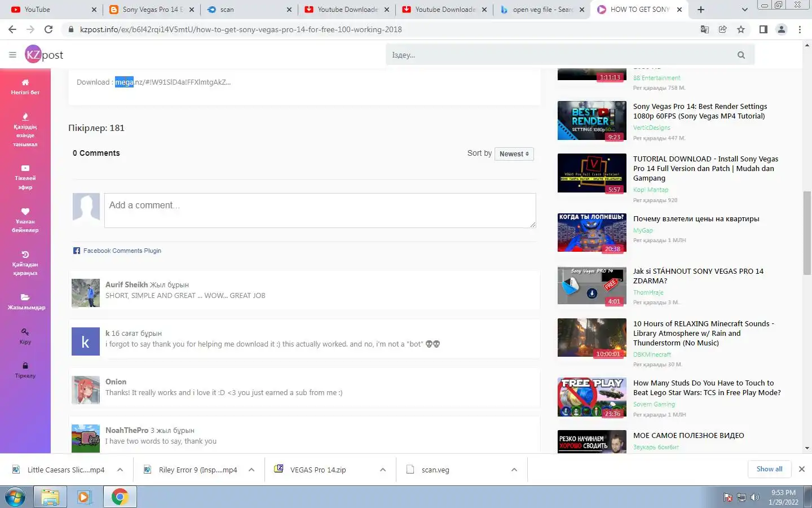
Task: Open TUTORIAL DOWNLOAD Install Sony Vegas thumbnail
Action: coord(592,173)
